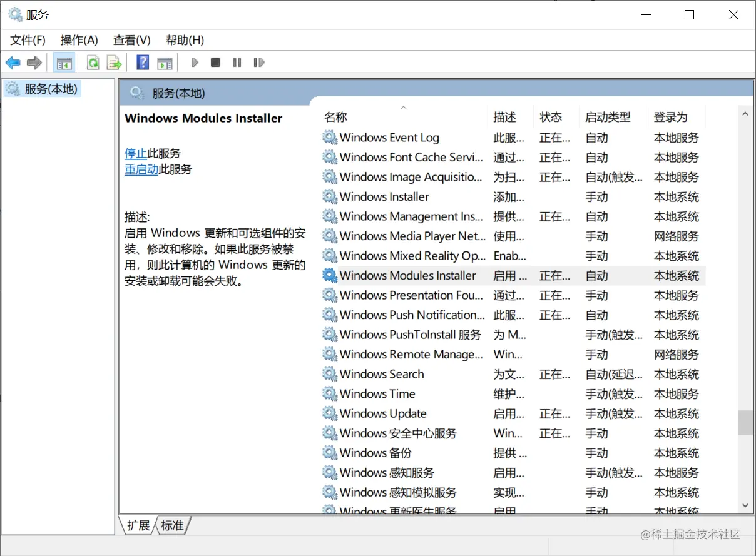Click the 服务(本地) header in details pane
The image size is (756, 556).
click(178, 93)
